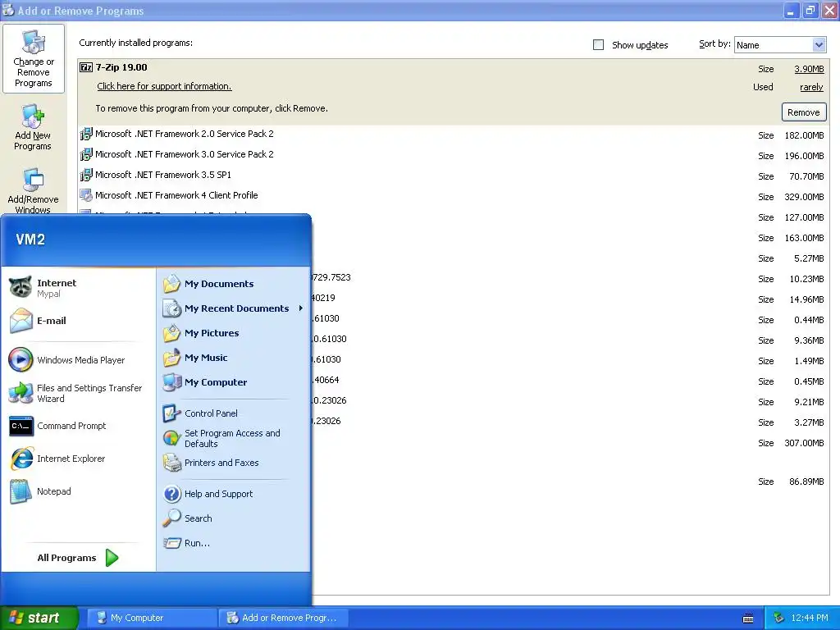Select the 5.27MB size entry
Screen dimensions: 840x630
click(808, 258)
